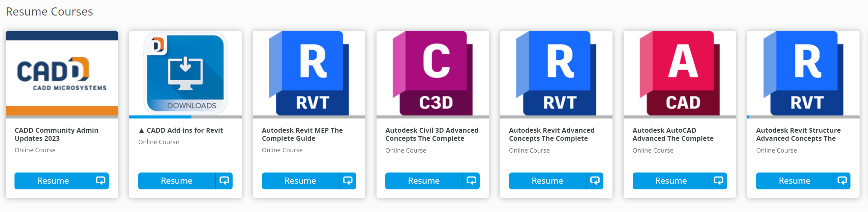The width and height of the screenshot is (868, 212).
Task: Resume the CADD Add-ins for Revit course
Action: tap(176, 181)
